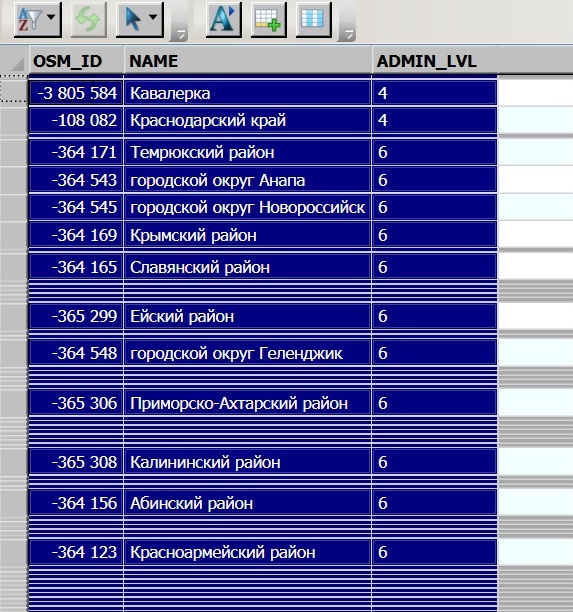
Task: Select cell -364 548
Action: (x=77, y=353)
